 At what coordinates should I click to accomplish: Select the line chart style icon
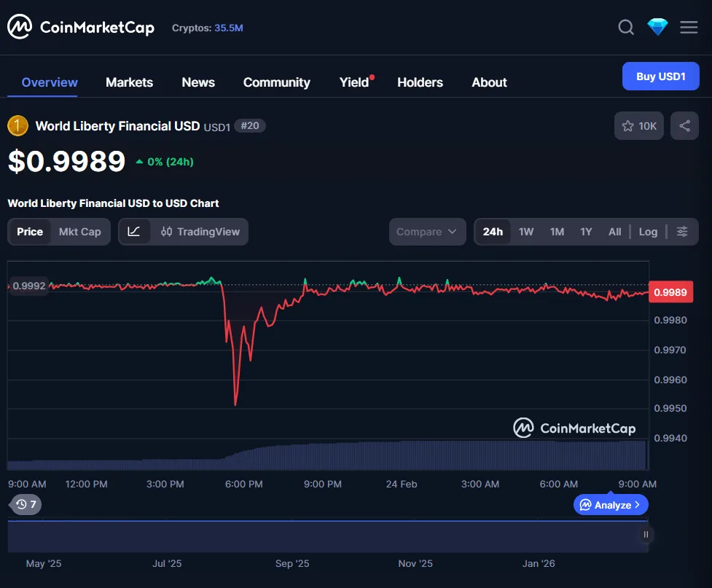point(135,231)
